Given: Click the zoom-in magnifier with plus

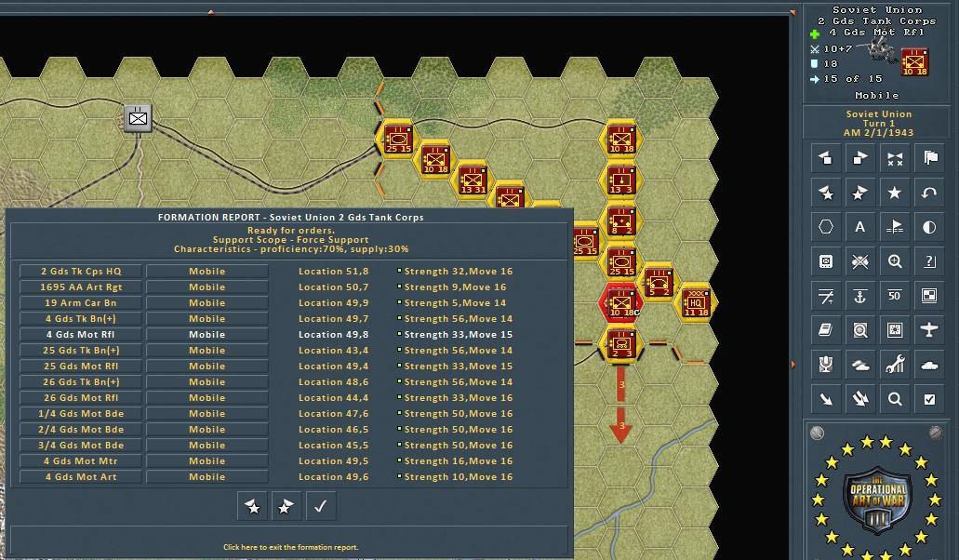Looking at the screenshot, I should pos(895,261).
